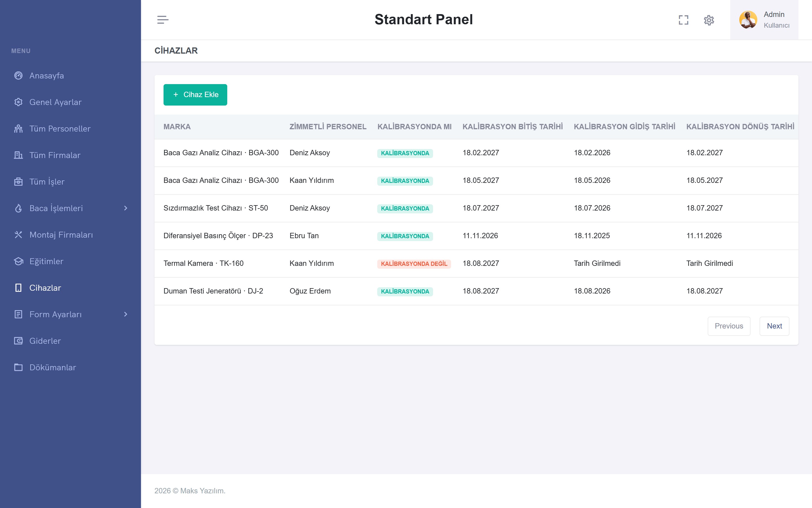Click the KALİBRASYON DÖNÜŞ TARİHİ column header

740,127
